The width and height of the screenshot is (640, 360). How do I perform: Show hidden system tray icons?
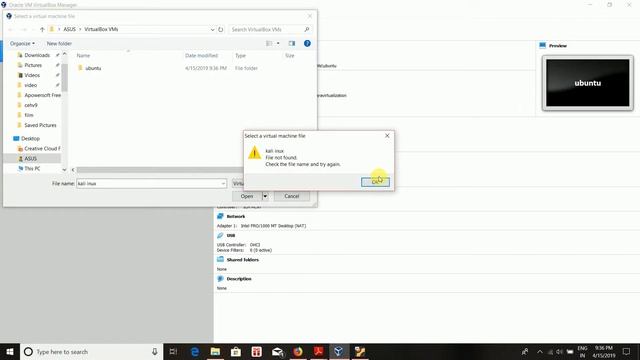[540, 351]
